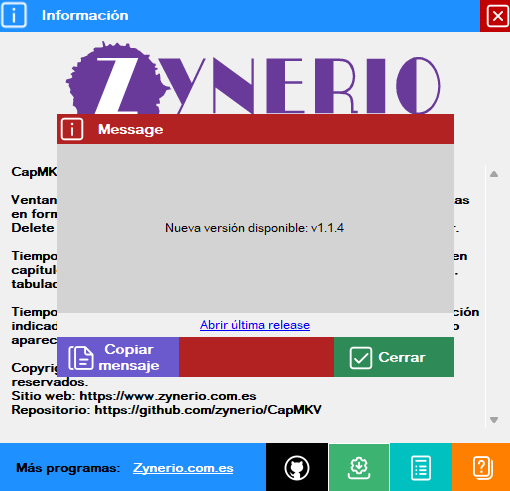Open the GitHub repository icon button
The width and height of the screenshot is (510, 491).
(297, 467)
